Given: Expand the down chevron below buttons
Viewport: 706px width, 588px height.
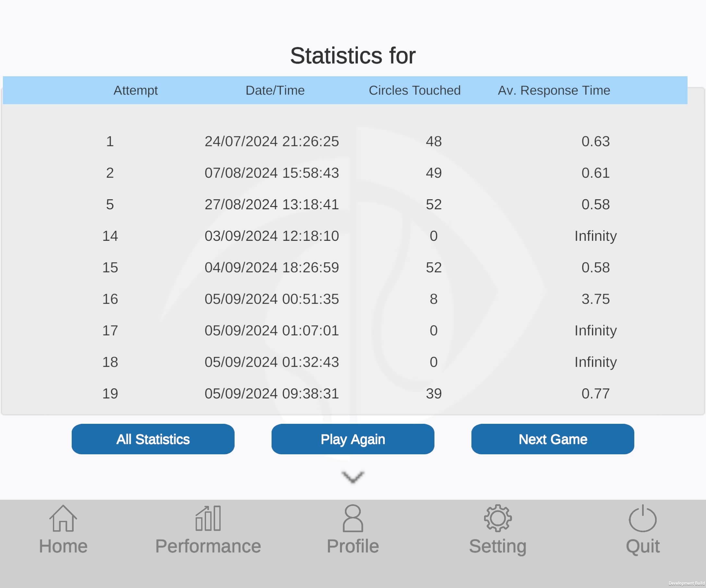Looking at the screenshot, I should [x=353, y=477].
